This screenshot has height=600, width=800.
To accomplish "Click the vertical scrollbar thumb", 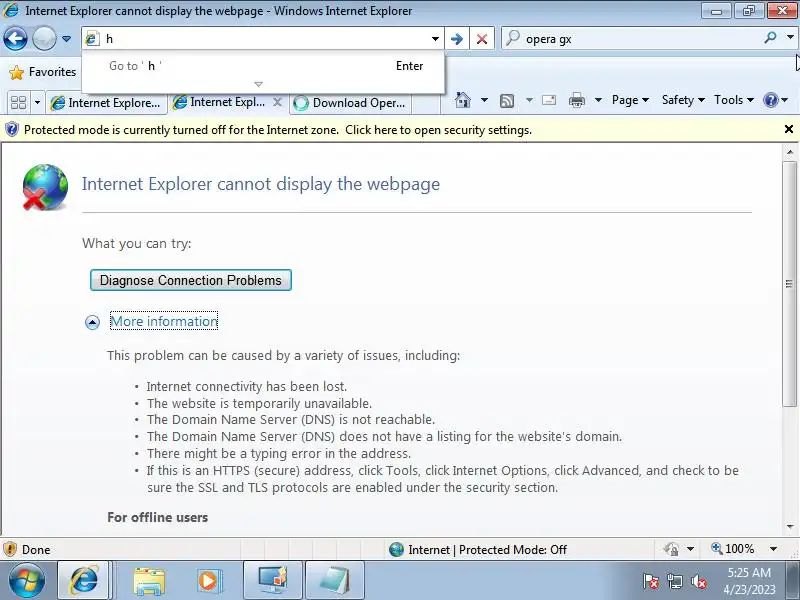I will 789,284.
